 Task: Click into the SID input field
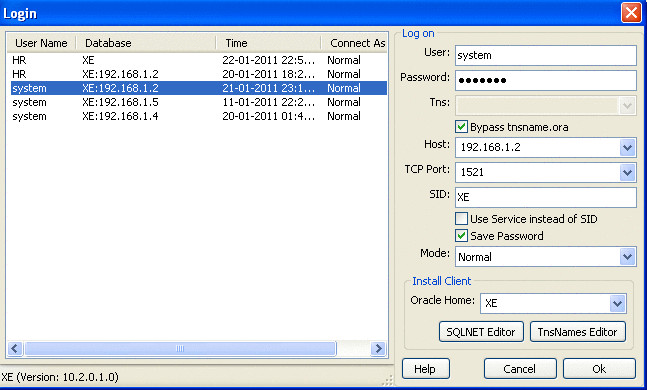[x=545, y=197]
